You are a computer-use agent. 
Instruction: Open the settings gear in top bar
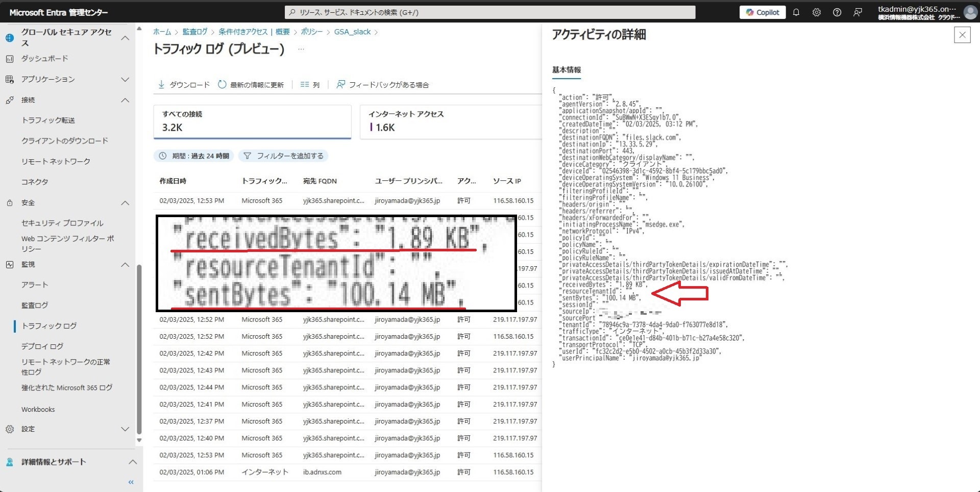click(816, 12)
